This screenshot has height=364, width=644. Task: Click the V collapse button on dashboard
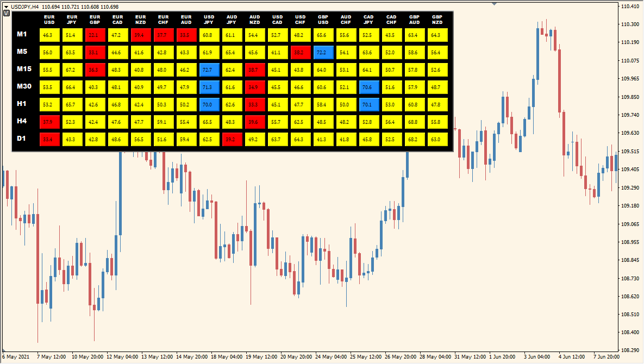click(x=7, y=14)
